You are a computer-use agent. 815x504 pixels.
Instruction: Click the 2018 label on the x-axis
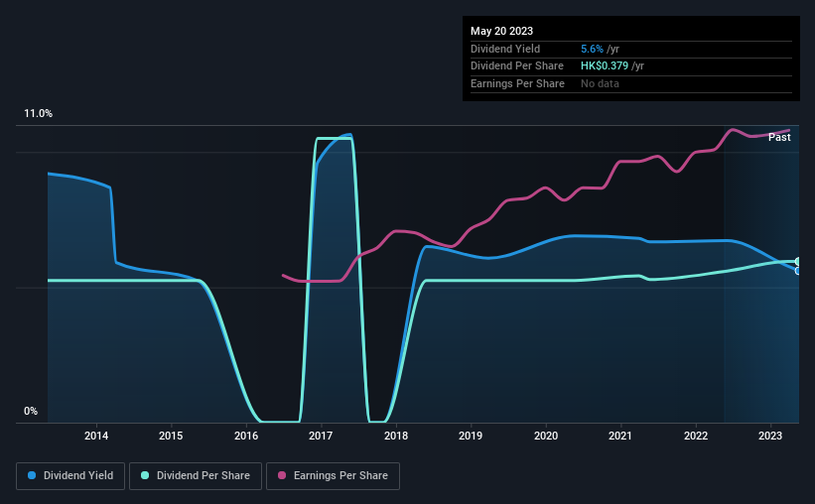[396, 436]
